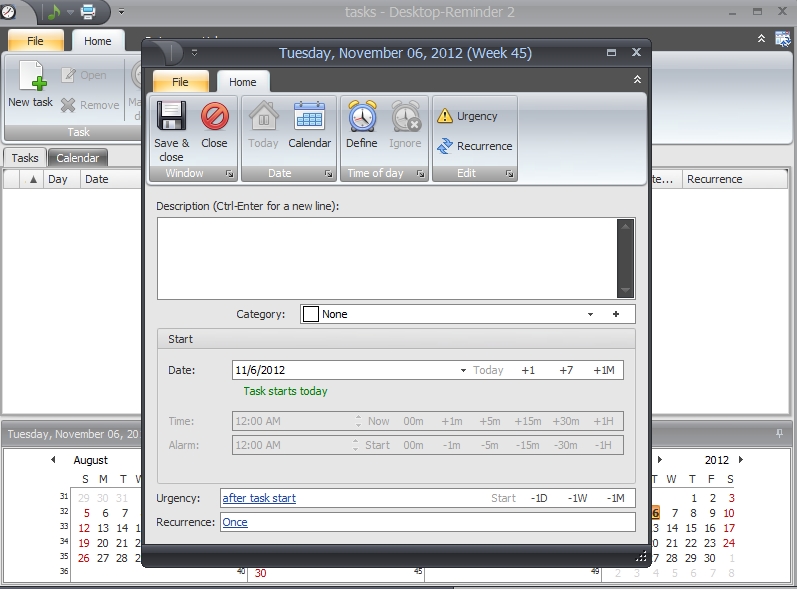Click Open in main window ribbon

click(x=84, y=75)
